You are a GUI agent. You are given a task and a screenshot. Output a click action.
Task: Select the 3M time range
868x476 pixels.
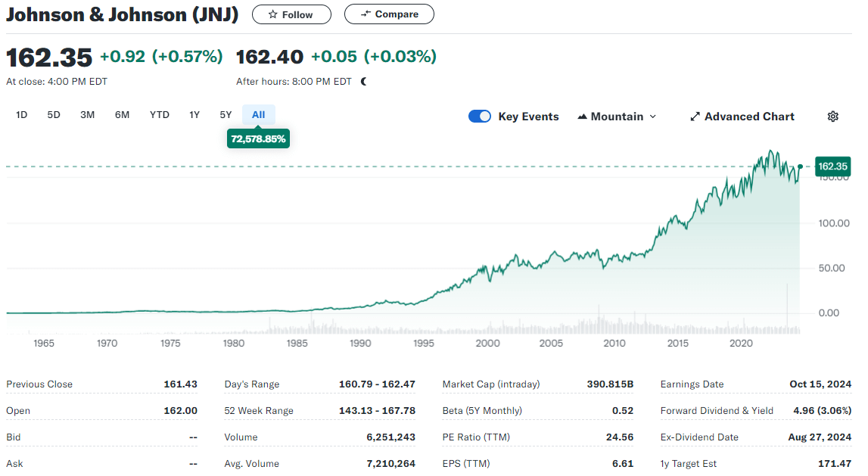point(88,115)
